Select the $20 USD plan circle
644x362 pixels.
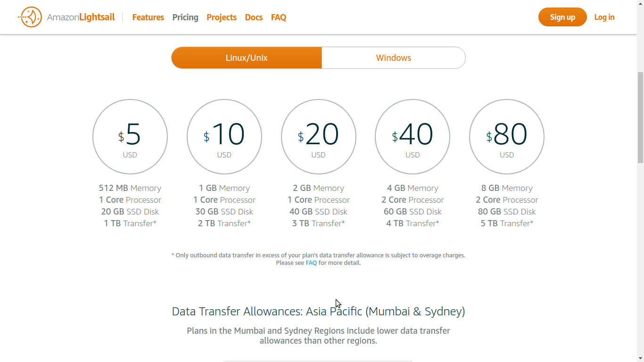pyautogui.click(x=319, y=137)
